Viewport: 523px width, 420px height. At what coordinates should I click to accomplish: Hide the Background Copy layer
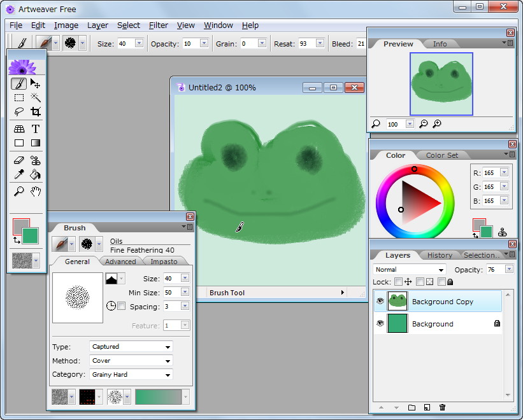click(380, 300)
